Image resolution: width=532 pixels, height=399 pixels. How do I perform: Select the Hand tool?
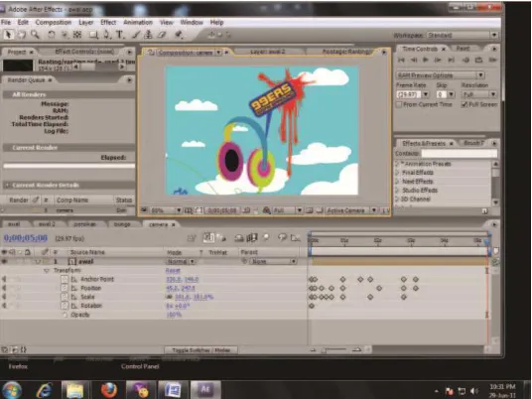pos(22,35)
